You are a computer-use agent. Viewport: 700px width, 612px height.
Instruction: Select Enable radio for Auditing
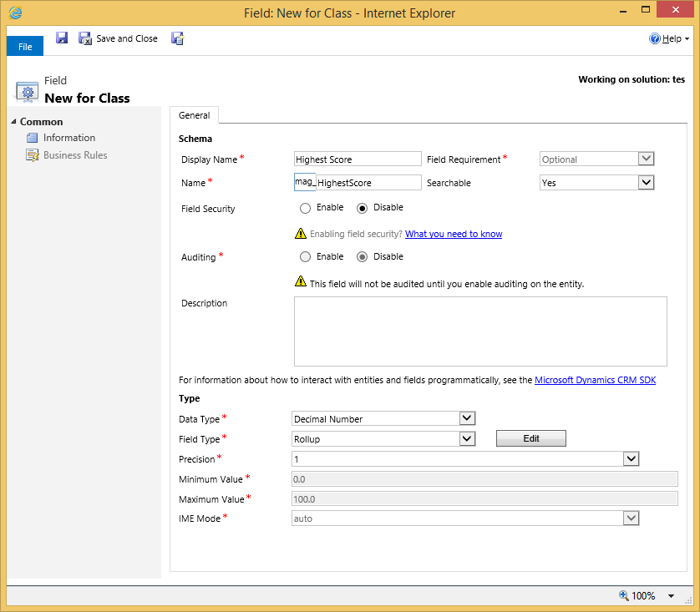pos(305,257)
